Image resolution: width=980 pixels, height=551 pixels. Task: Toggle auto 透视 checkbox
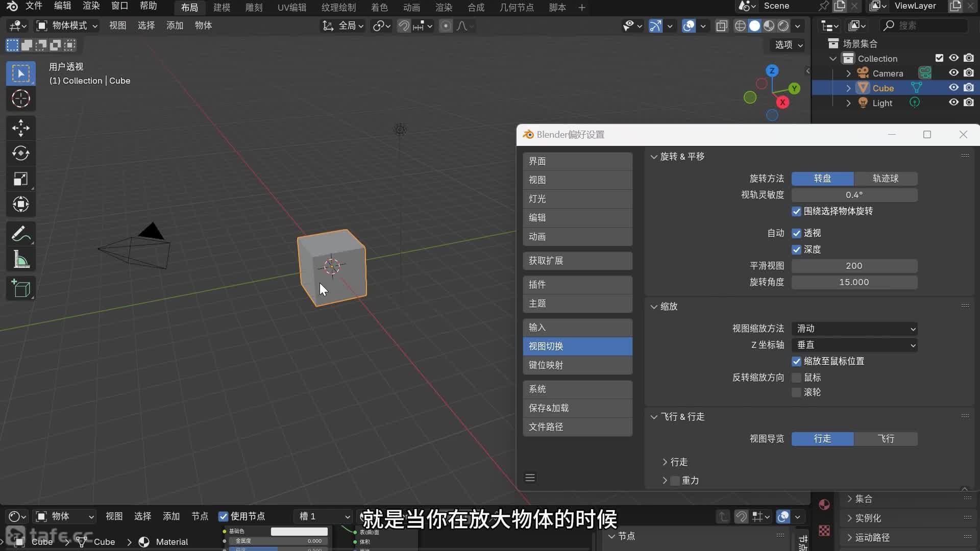coord(796,233)
